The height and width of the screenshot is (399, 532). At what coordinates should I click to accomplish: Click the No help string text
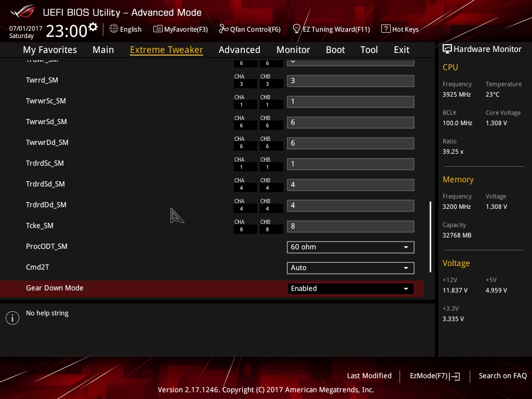[47, 313]
